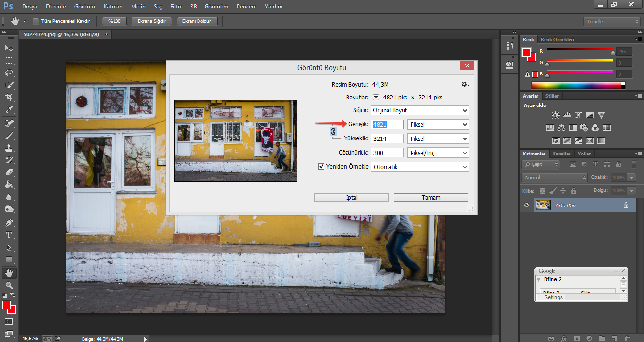The height and width of the screenshot is (342, 644).
Task: Click the Tamam button
Action: (x=430, y=197)
